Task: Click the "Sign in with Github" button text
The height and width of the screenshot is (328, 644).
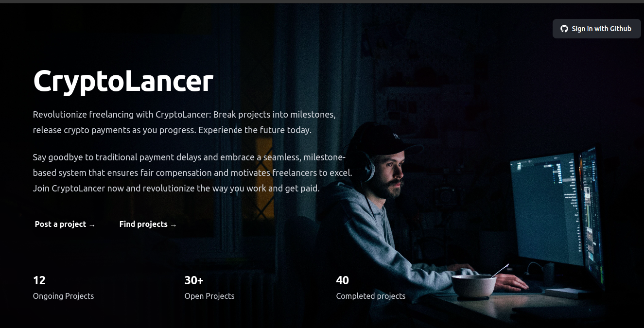Action: click(602, 29)
